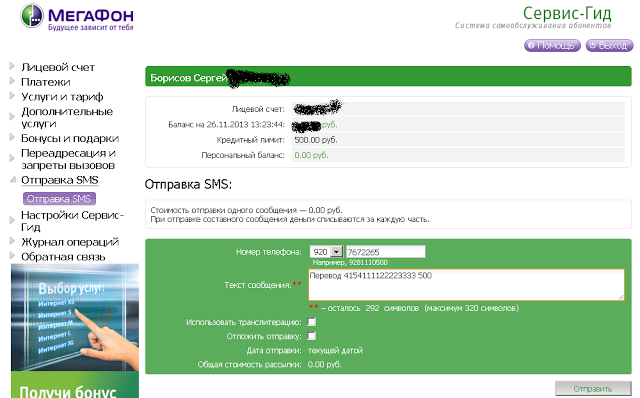Image resolution: width=640 pixels, height=398 pixels.
Task: Collapse the Отправка SMS section arrow
Action: tap(13, 179)
